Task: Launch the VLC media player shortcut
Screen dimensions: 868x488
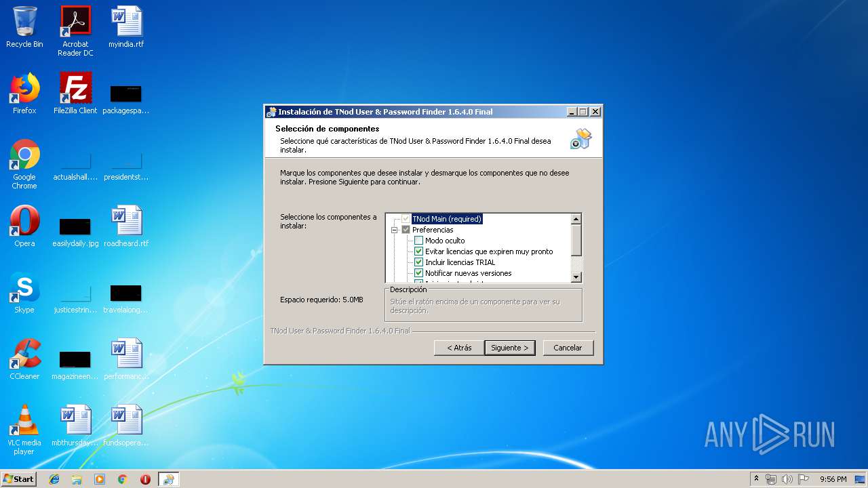Action: click(24, 430)
